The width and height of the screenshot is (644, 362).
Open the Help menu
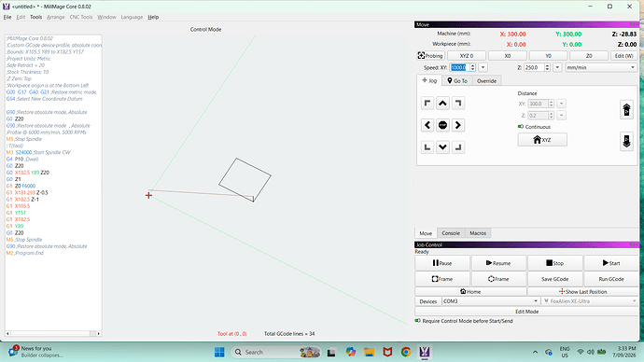[153, 17]
